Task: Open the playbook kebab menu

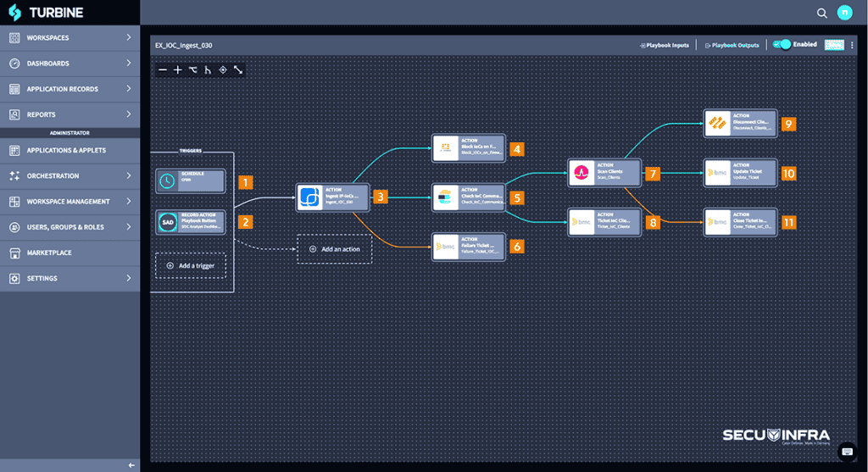Action: click(x=852, y=45)
